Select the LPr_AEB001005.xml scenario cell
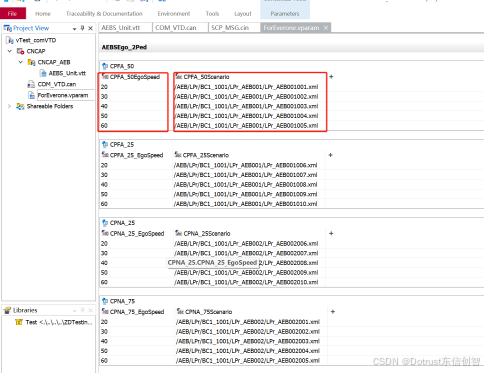 coord(246,126)
